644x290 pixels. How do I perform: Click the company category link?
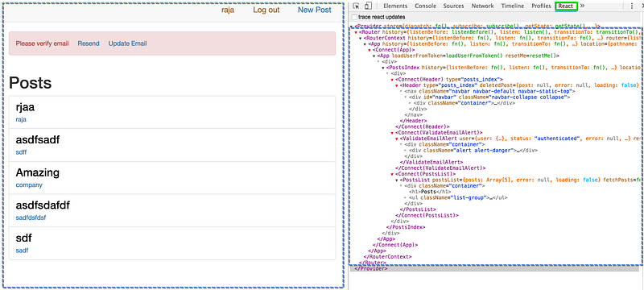pyautogui.click(x=29, y=184)
